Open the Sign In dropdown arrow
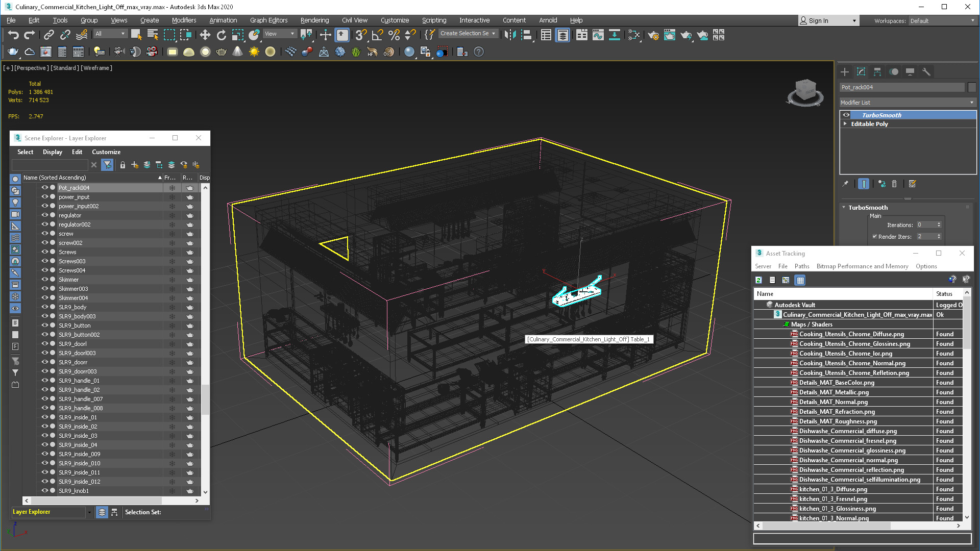 point(854,21)
